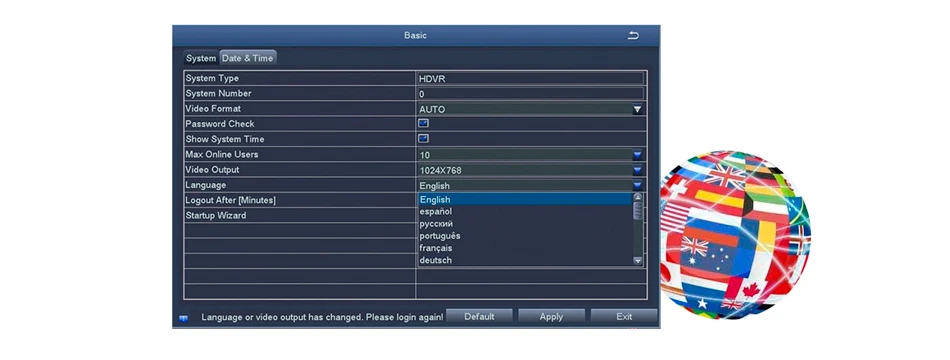950x360 pixels.
Task: Click the System Type HDVR field
Action: tap(530, 78)
